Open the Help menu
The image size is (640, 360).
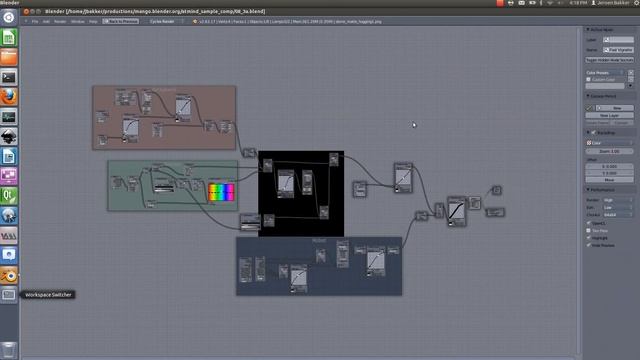point(93,21)
